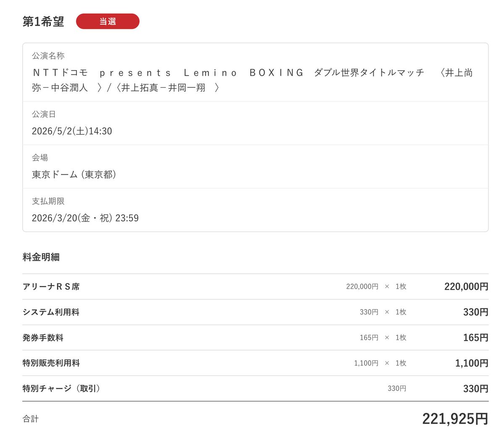Click 1枚 quantity in アリーナRS席 row
Viewport: 504px width, 430px height.
click(401, 287)
